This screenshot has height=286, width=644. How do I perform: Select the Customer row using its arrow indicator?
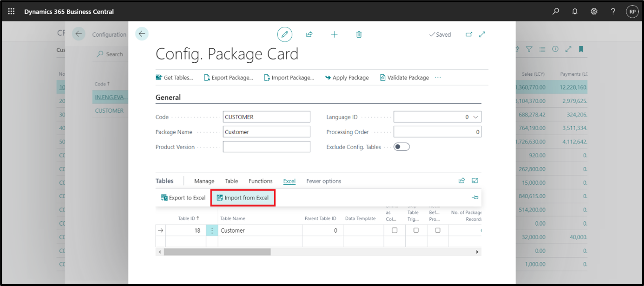coord(160,230)
